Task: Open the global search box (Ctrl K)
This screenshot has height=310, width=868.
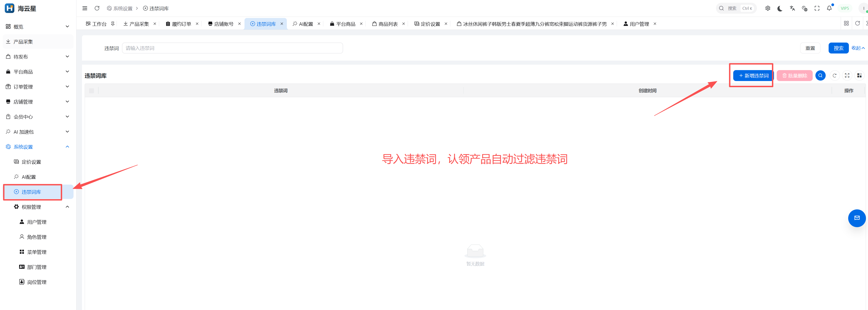Action: pyautogui.click(x=736, y=8)
